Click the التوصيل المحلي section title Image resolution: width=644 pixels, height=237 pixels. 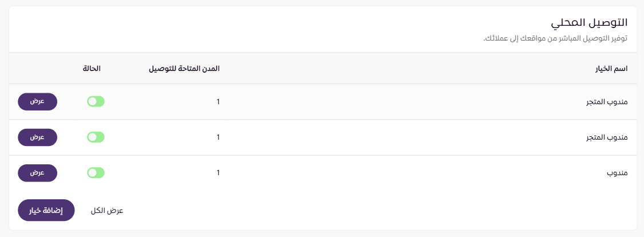click(x=589, y=22)
